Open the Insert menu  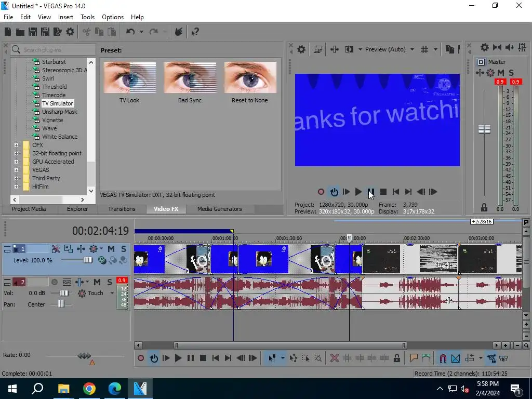point(65,17)
